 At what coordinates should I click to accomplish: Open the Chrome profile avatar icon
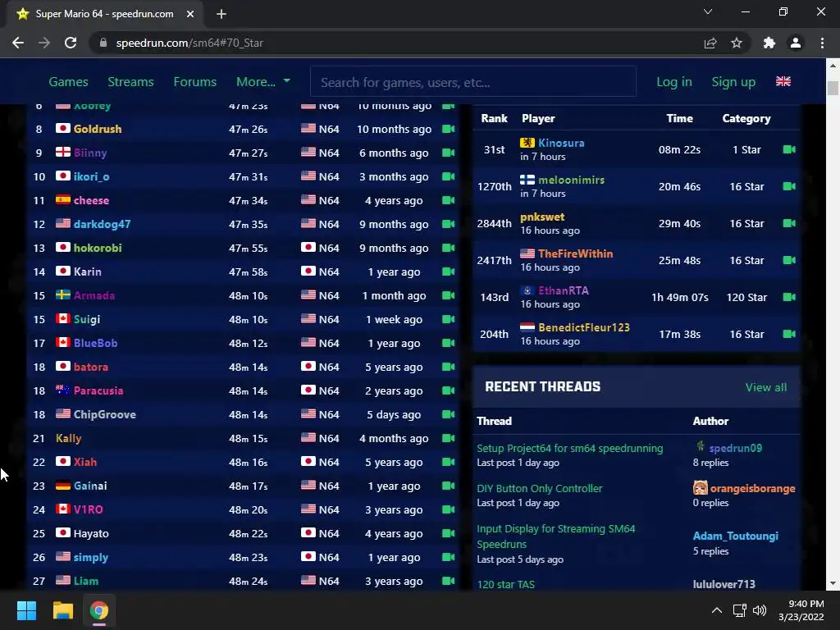pyautogui.click(x=796, y=43)
